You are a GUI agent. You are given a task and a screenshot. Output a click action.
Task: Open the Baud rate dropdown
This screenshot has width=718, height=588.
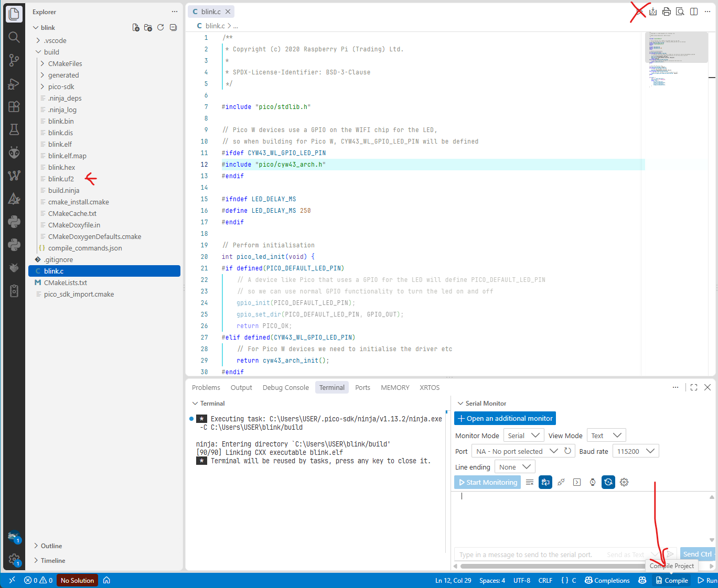pyautogui.click(x=636, y=451)
